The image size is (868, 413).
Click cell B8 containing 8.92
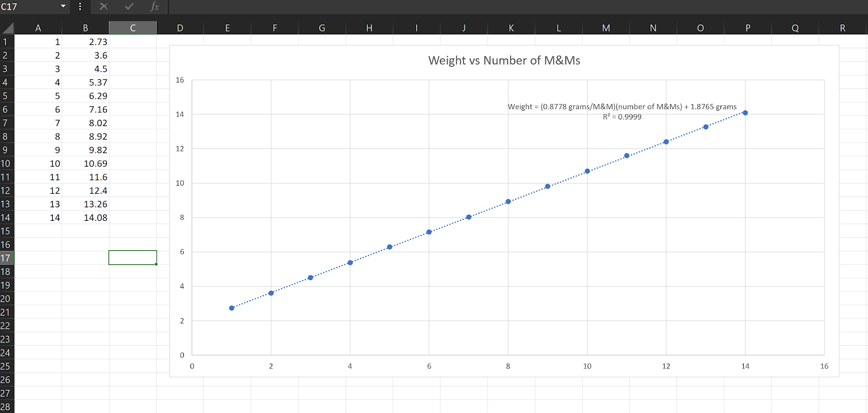[85, 137]
